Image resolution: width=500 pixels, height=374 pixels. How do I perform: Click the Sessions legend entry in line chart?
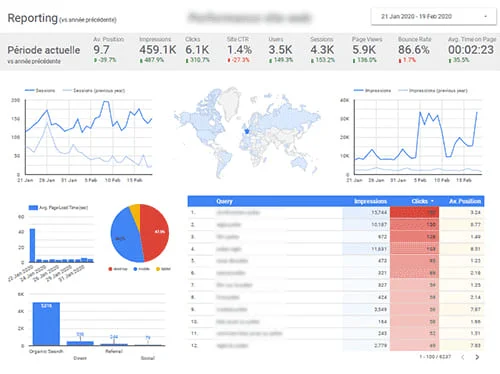point(40,90)
